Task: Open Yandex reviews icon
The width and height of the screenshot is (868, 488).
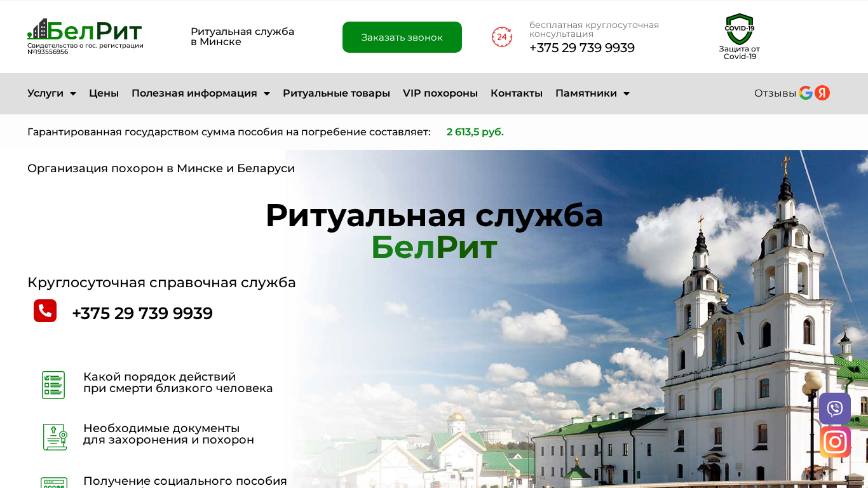Action: click(x=822, y=93)
